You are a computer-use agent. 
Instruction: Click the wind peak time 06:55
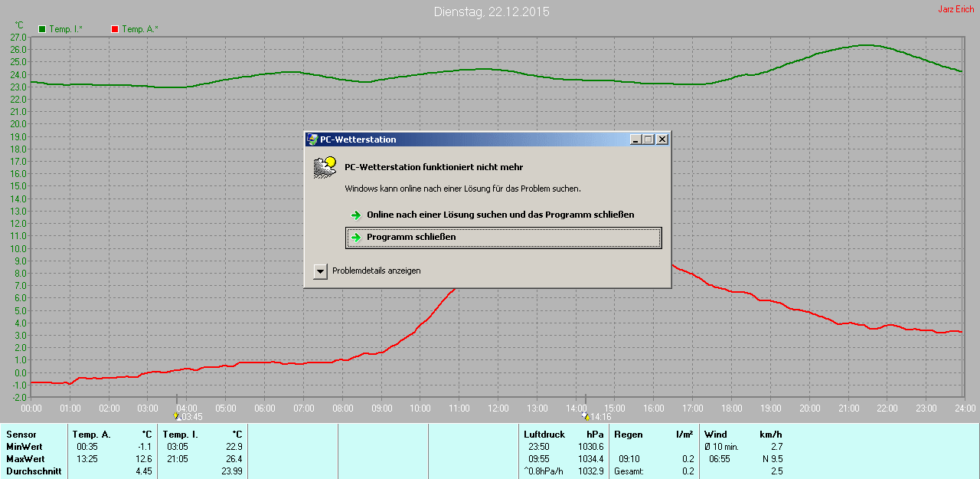coord(720,459)
